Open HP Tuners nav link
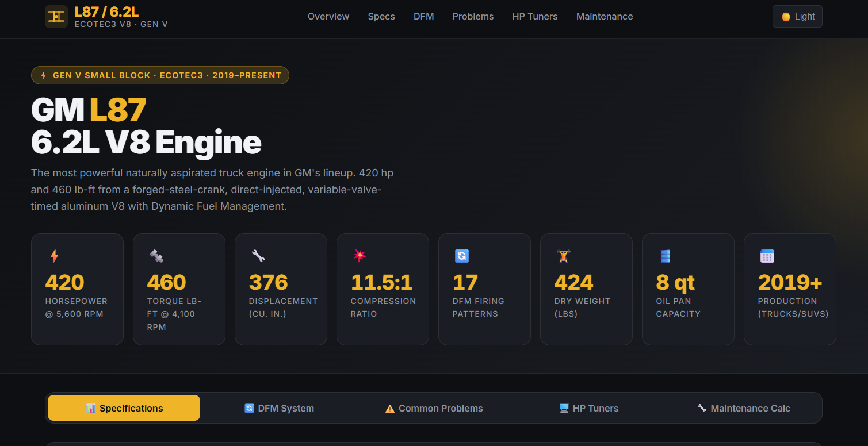This screenshot has height=446, width=868. tap(535, 17)
